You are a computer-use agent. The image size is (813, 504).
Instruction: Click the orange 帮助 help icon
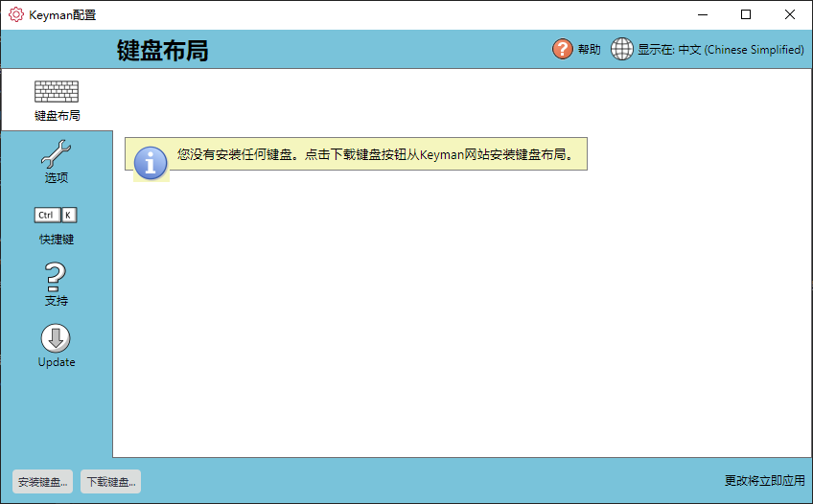tap(563, 49)
